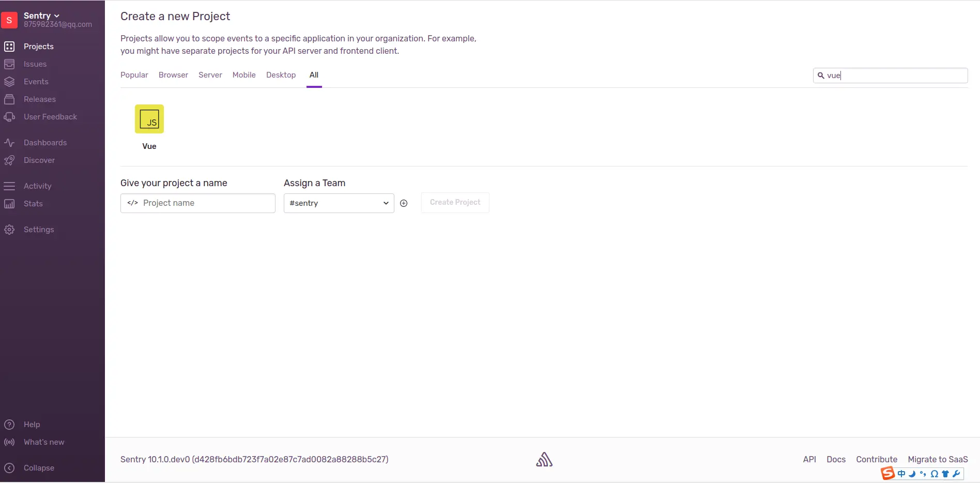
Task: Click the Create Project button
Action: click(x=455, y=202)
